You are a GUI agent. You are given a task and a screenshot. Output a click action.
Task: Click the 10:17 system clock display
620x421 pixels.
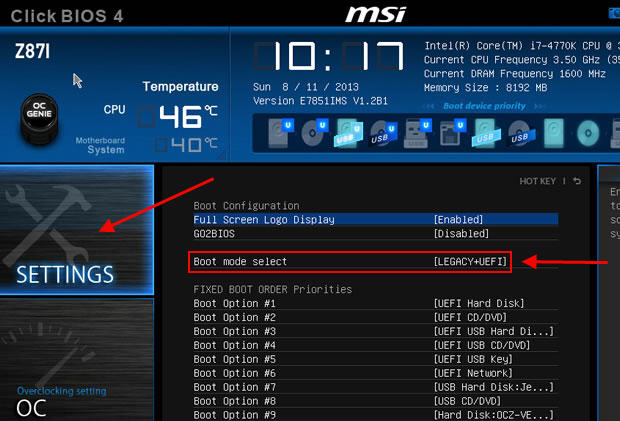329,56
